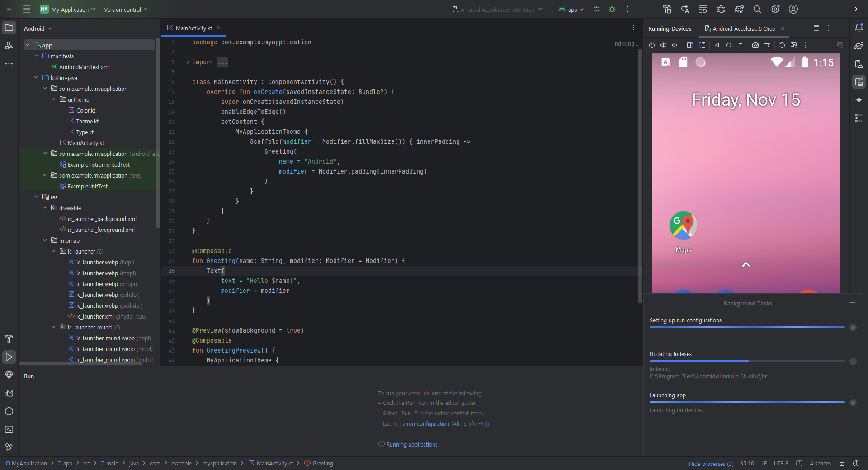Open Problems warning circle icon
Image resolution: width=868 pixels, height=470 pixels.
pos(9,411)
